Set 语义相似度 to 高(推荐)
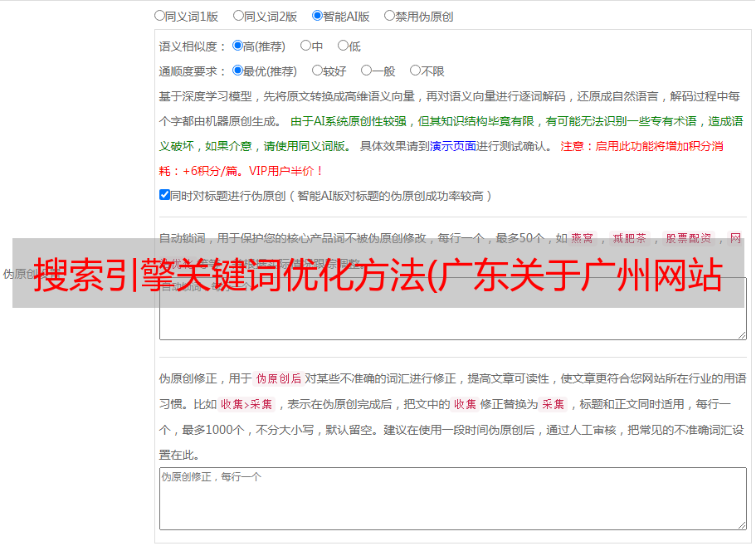The image size is (756, 546). coord(237,46)
